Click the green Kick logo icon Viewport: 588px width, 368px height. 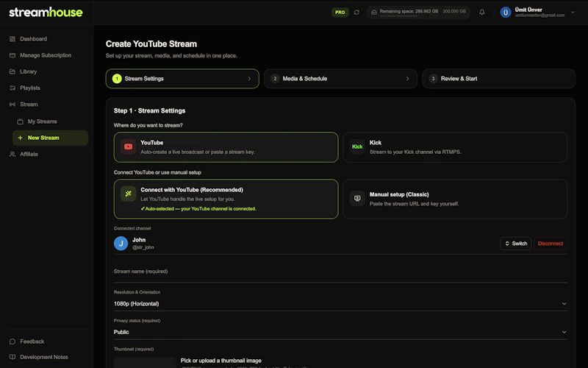pos(357,146)
